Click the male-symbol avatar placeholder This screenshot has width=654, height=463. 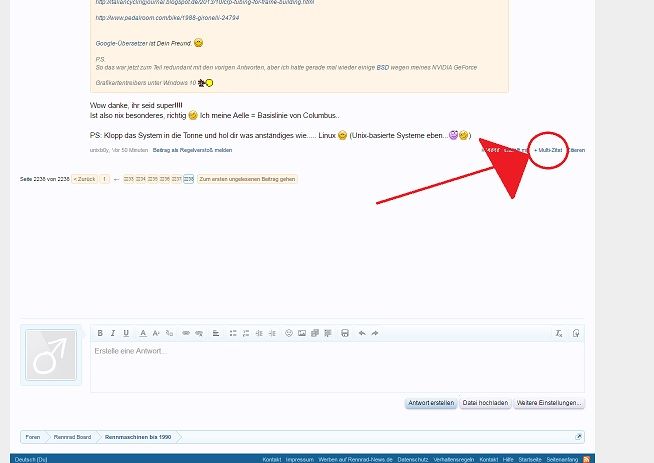(51, 355)
